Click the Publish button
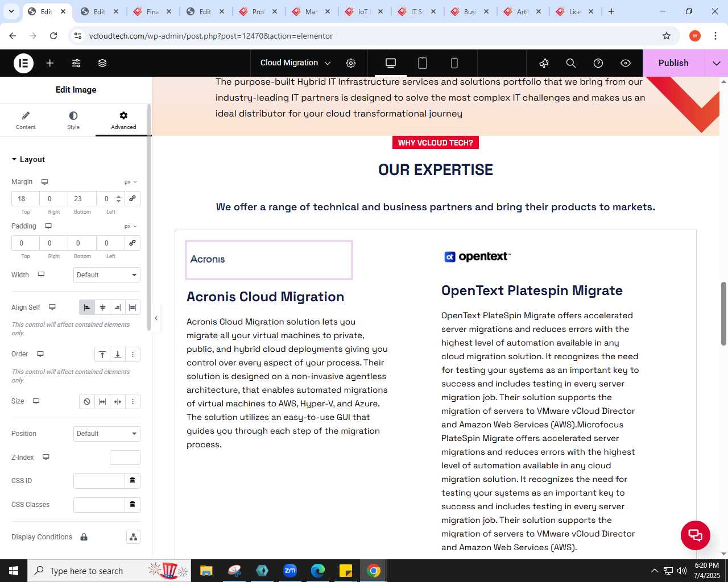Viewport: 728px width, 582px height. [673, 63]
